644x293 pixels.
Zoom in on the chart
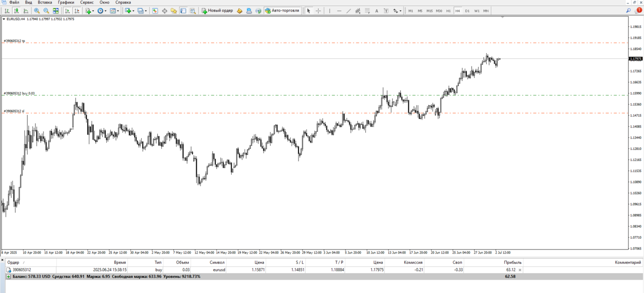(37, 10)
